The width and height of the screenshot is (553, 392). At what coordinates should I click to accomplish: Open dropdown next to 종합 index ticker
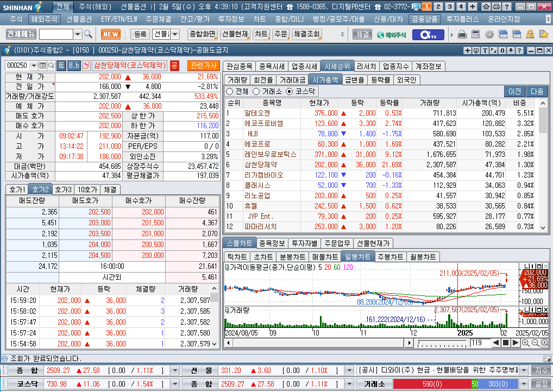175,370
